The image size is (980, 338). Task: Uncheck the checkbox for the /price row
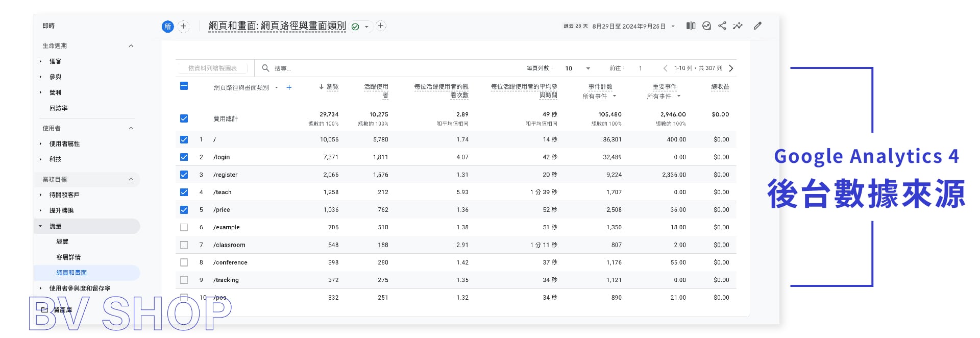(184, 210)
